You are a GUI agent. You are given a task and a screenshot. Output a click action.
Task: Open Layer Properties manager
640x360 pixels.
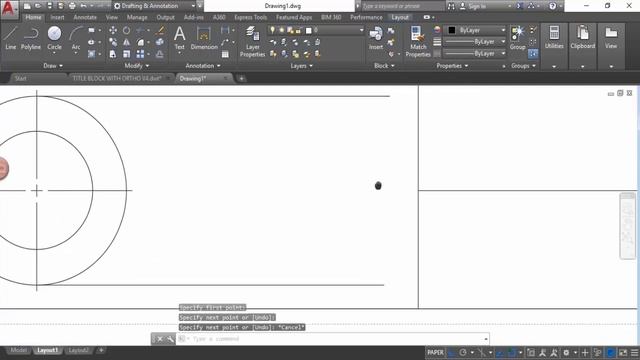[252, 41]
